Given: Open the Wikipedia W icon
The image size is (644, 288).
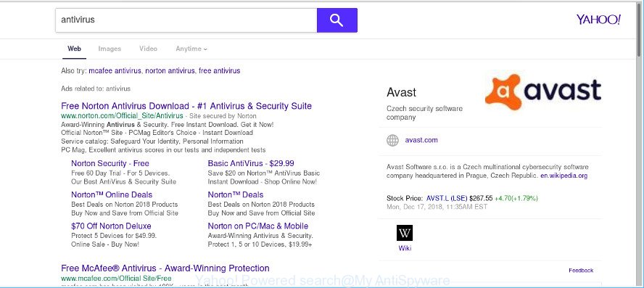Looking at the screenshot, I should (405, 233).
